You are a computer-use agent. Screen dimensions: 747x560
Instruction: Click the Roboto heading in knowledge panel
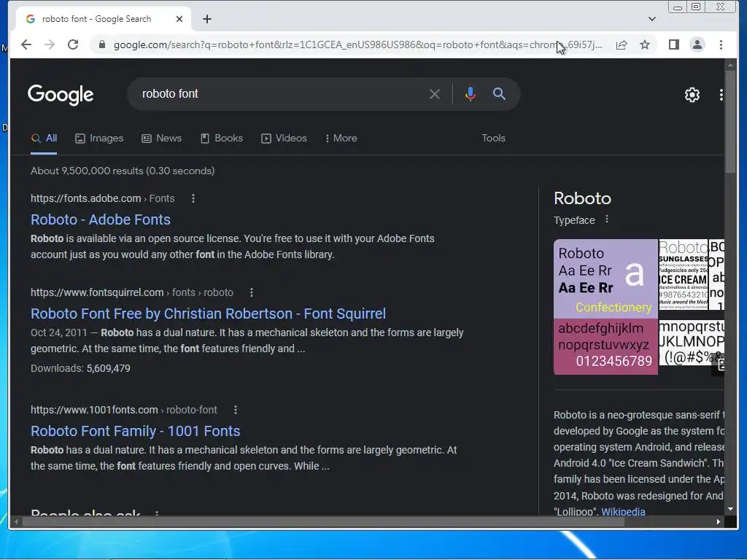click(582, 198)
